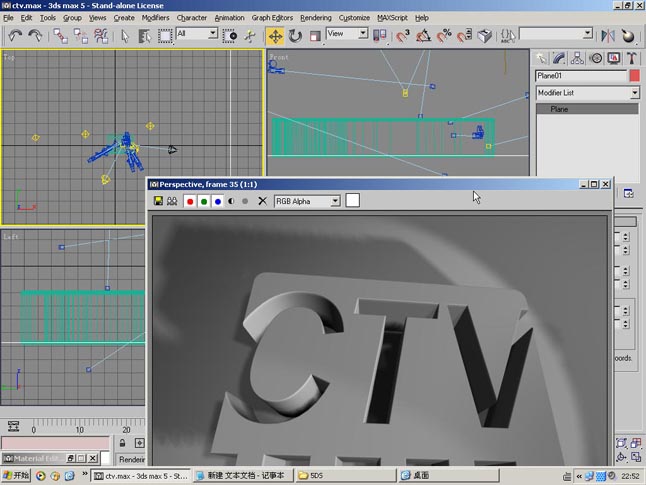The width and height of the screenshot is (646, 485).
Task: Switch to Notepad taskbar button
Action: pyautogui.click(x=244, y=476)
